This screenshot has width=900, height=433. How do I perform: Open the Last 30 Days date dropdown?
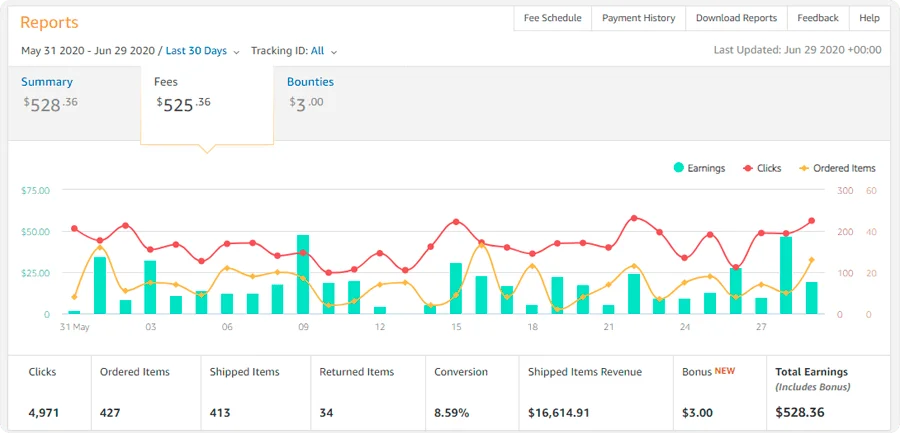pyautogui.click(x=202, y=51)
